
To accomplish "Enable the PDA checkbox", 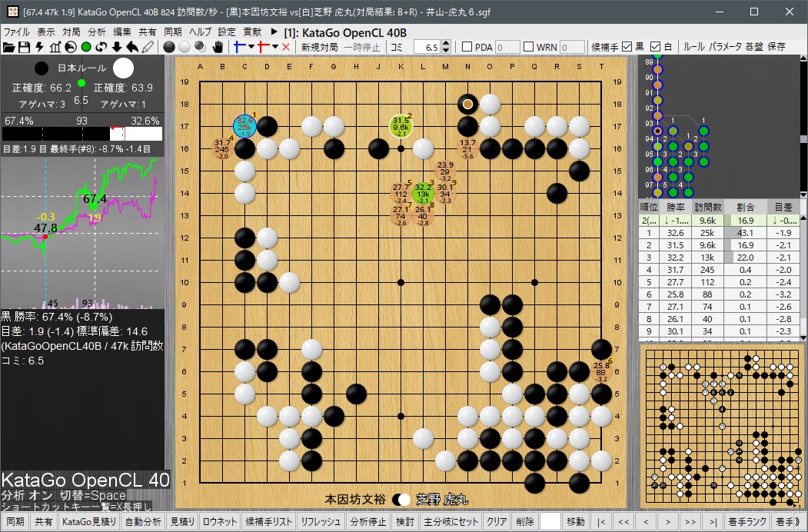I will [x=467, y=47].
